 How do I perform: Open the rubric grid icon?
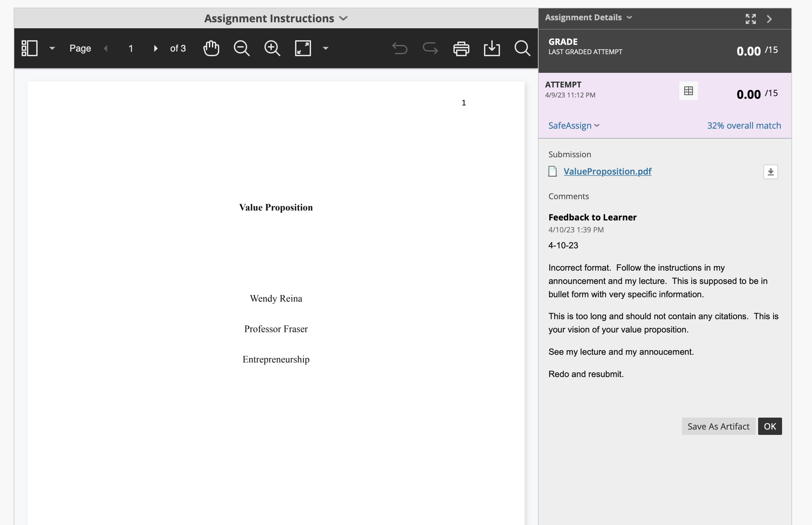pyautogui.click(x=688, y=91)
